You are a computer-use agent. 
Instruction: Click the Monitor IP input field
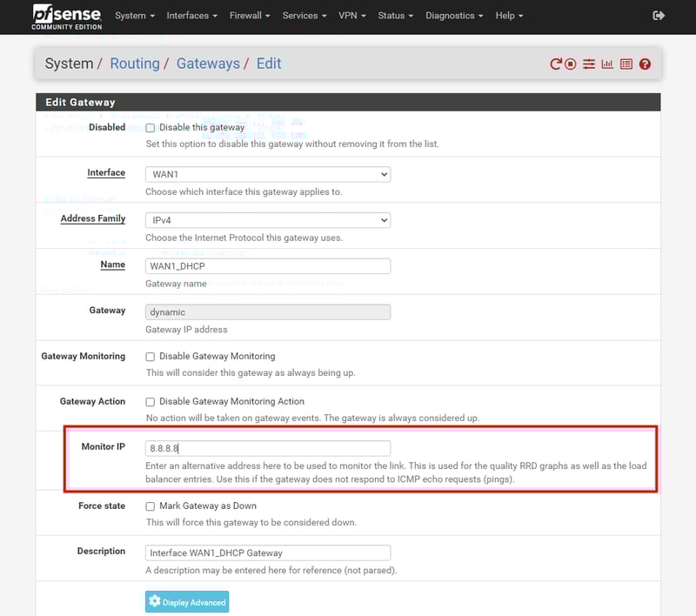point(267,448)
